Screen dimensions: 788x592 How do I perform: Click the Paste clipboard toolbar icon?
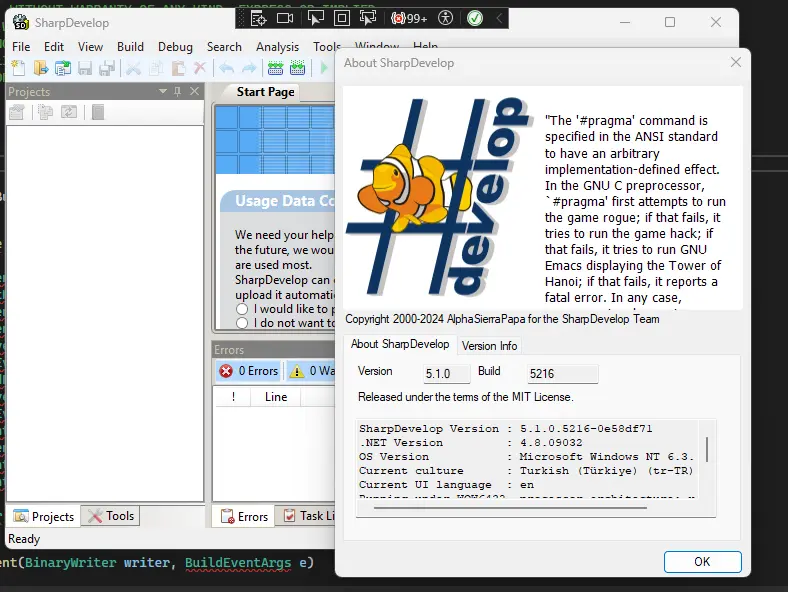point(178,68)
